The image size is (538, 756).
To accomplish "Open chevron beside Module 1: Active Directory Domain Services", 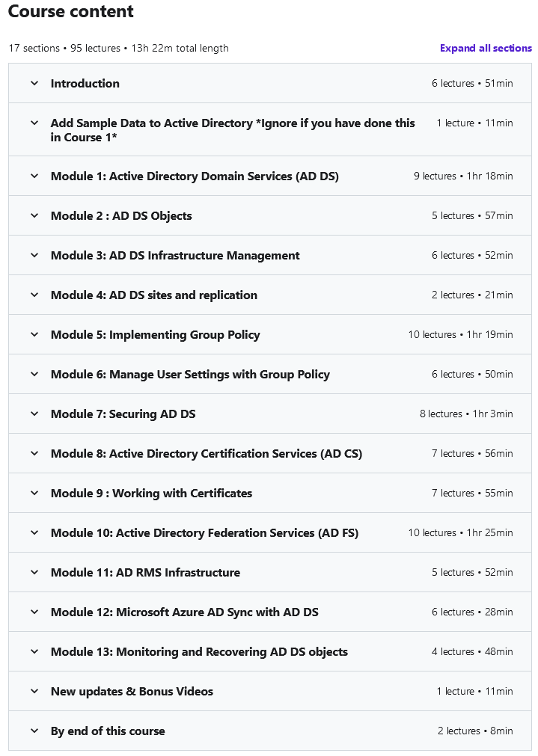I will point(34,176).
